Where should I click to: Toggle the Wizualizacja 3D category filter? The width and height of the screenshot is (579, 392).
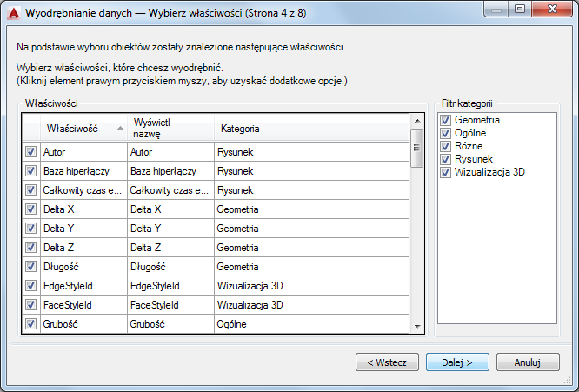(445, 172)
